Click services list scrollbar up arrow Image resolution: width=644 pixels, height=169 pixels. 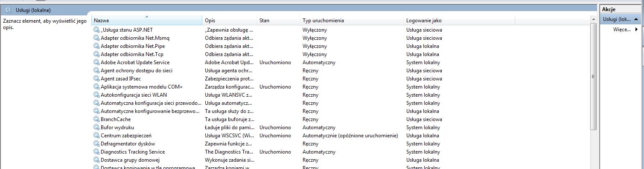tap(593, 20)
